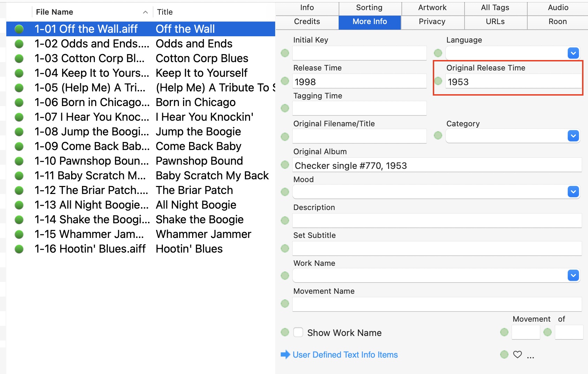Toggle the green indicator for Original Album
The image size is (588, 374).
tap(285, 165)
